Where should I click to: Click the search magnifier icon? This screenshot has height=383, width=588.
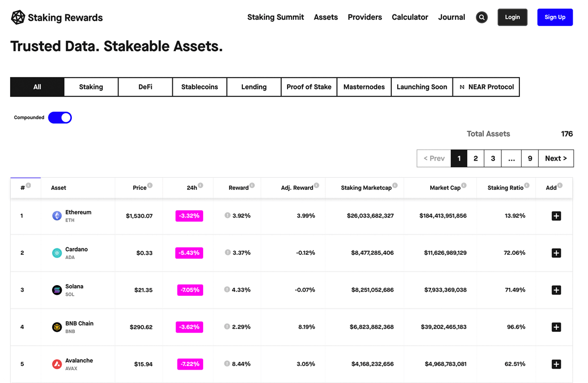(482, 18)
